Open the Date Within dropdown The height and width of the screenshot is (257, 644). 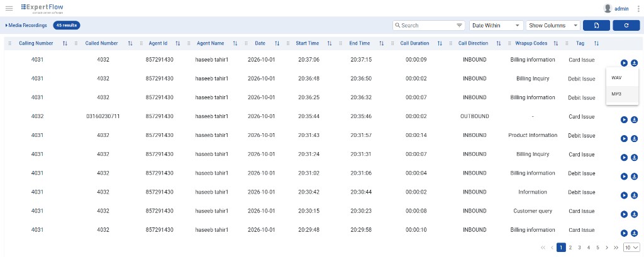click(496, 26)
